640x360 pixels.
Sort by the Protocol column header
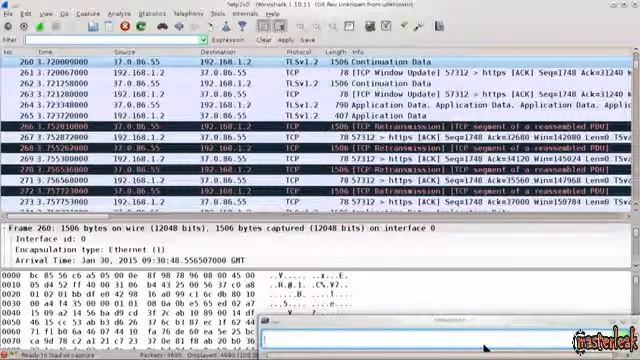coord(299,52)
